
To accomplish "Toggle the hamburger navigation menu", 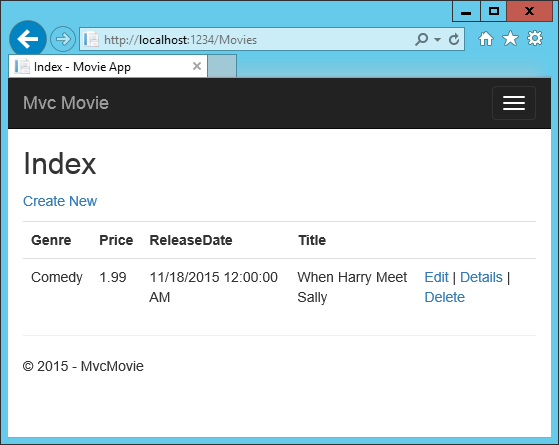I will [514, 103].
